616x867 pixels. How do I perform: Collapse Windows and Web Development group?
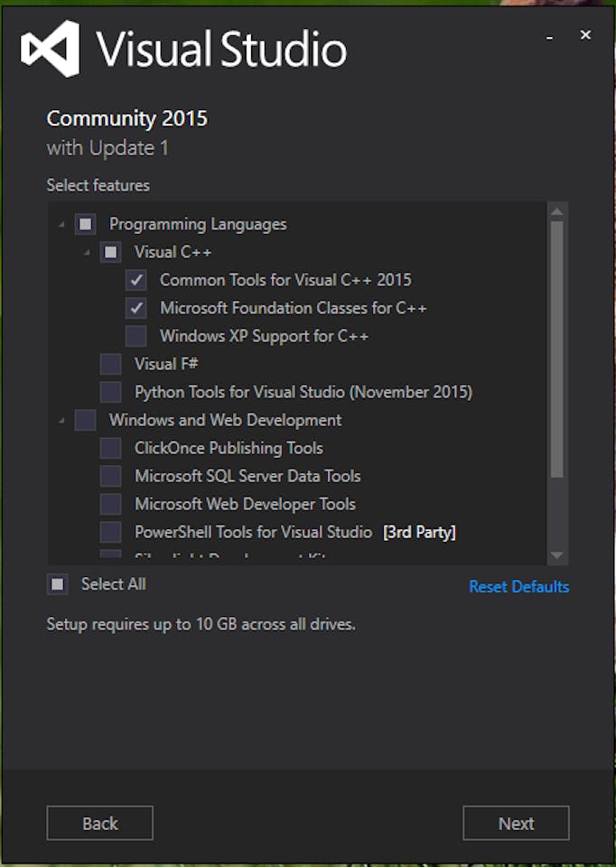[x=61, y=421]
